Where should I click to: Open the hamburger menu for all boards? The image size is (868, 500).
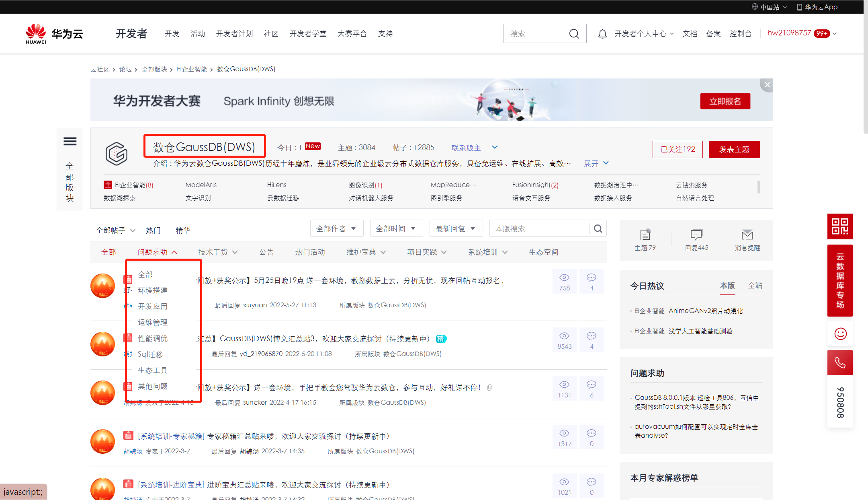point(70,141)
